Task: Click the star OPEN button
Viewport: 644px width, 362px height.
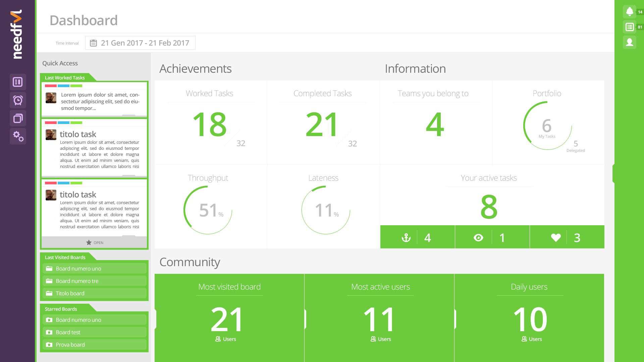Action: click(x=94, y=242)
